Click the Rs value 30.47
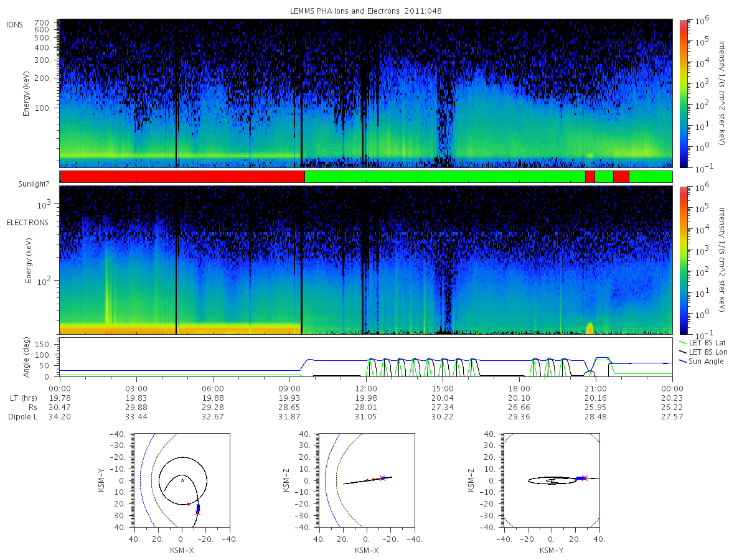 (x=60, y=408)
